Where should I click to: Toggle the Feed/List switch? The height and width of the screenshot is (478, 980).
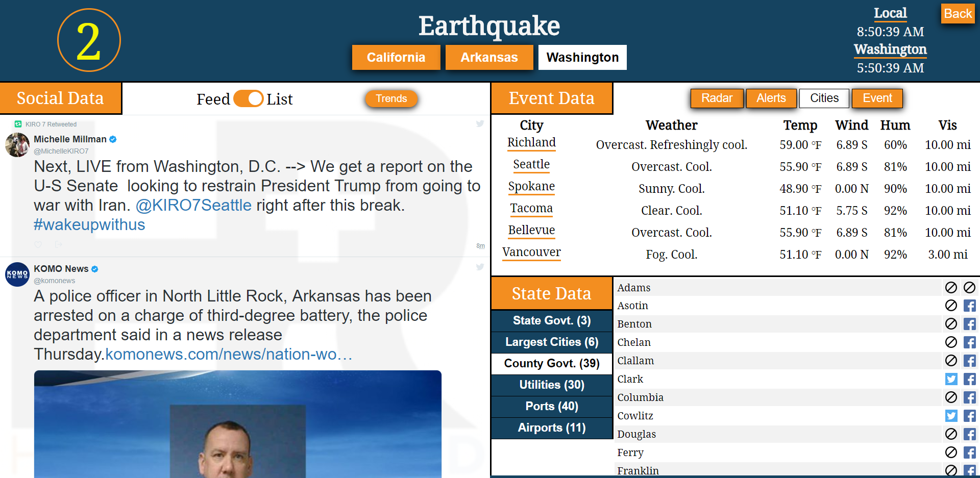coord(249,99)
